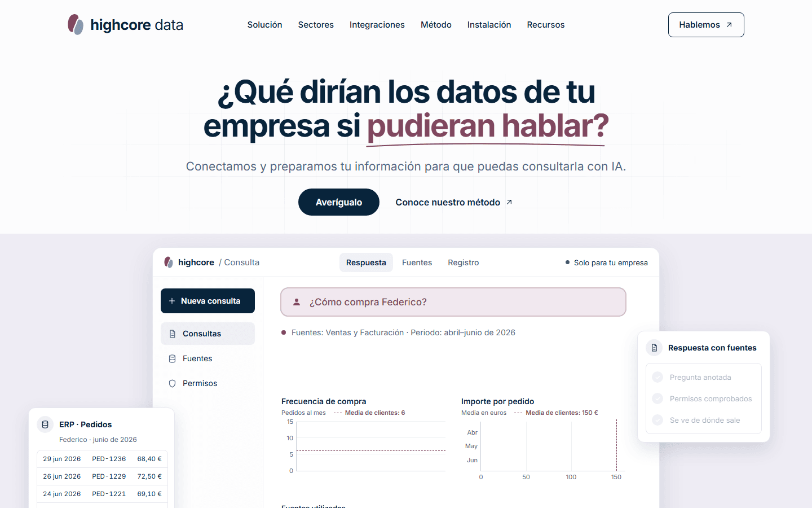Open the Solución menu
Viewport: 812px width, 508px height.
pos(264,25)
